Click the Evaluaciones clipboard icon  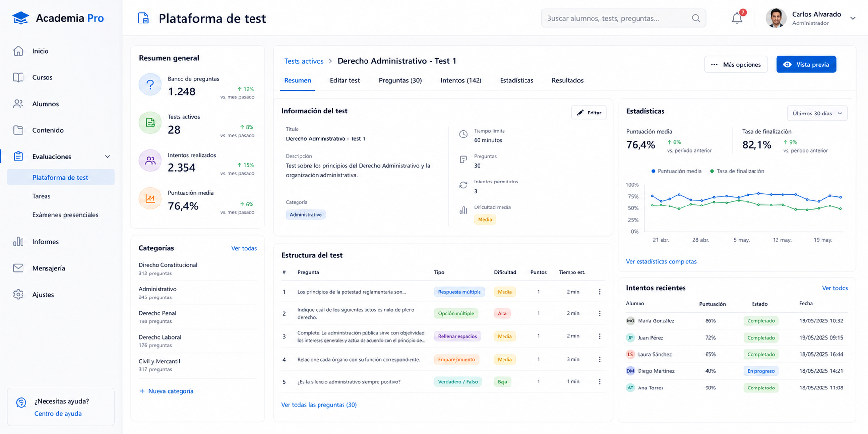[x=18, y=157]
